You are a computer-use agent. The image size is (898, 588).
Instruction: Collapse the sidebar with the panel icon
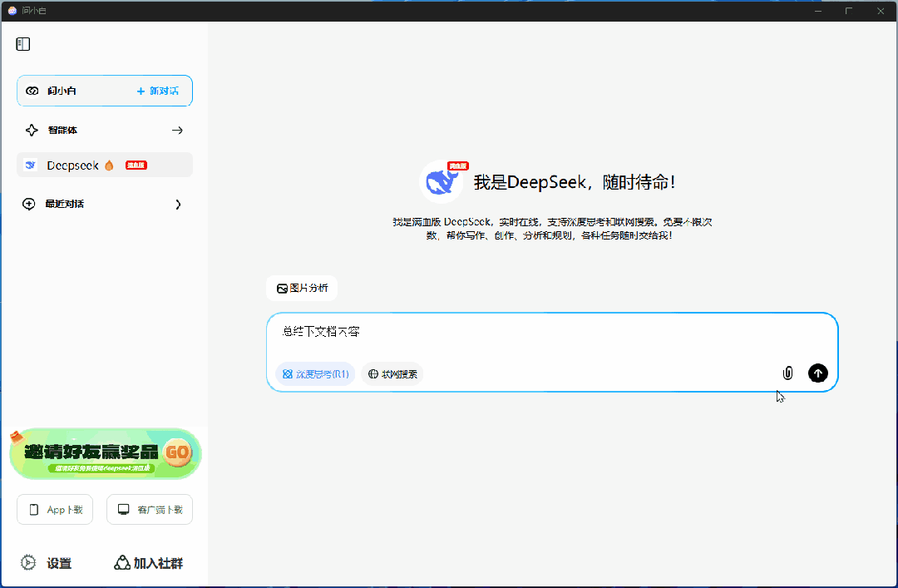pyautogui.click(x=23, y=44)
